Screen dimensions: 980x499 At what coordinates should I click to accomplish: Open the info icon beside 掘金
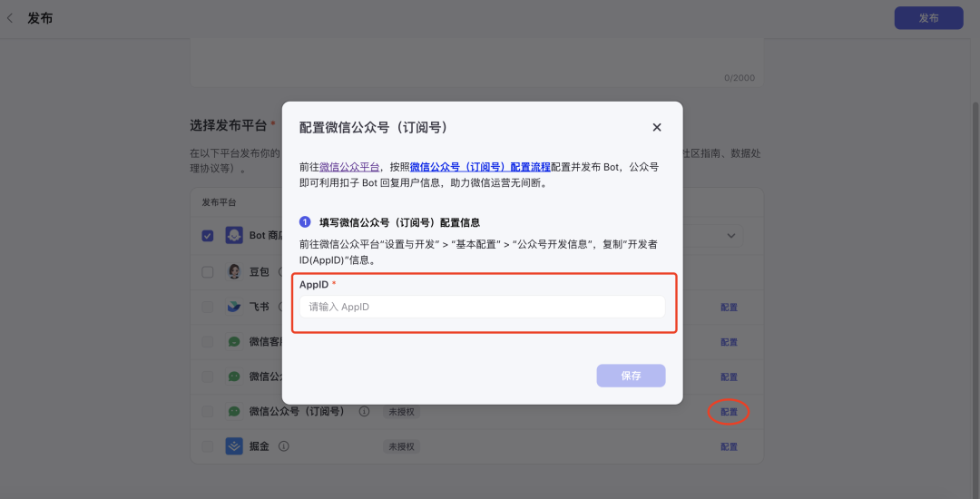point(283,446)
